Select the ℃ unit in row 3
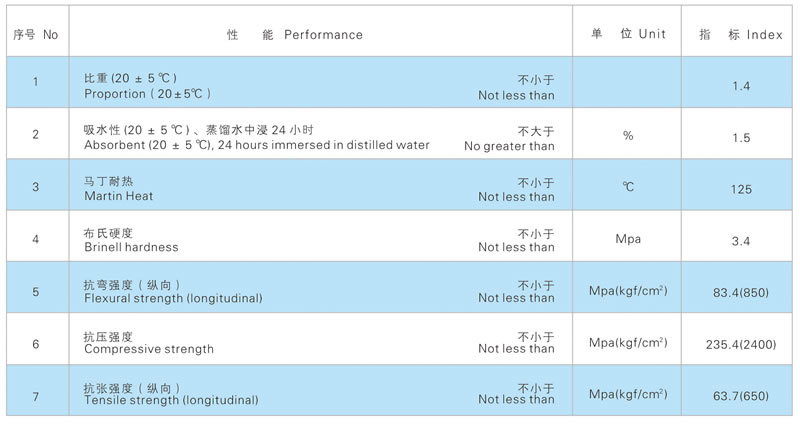The width and height of the screenshot is (800, 427). click(628, 187)
